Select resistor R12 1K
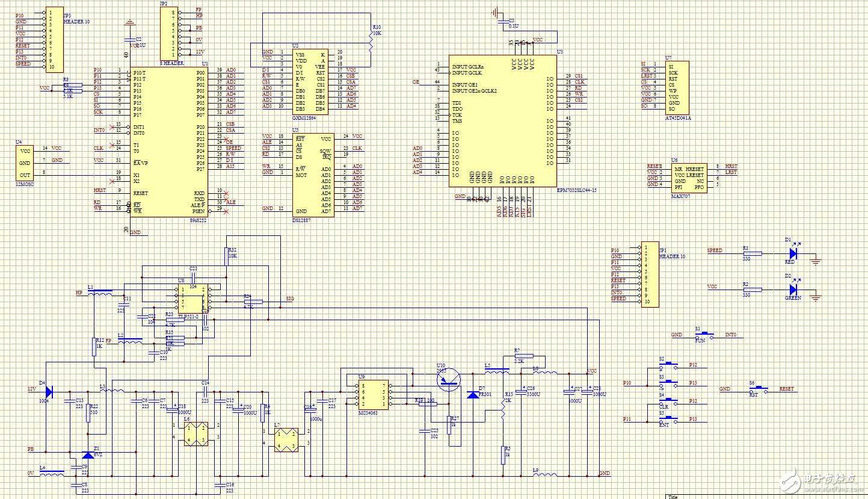 click(94, 347)
